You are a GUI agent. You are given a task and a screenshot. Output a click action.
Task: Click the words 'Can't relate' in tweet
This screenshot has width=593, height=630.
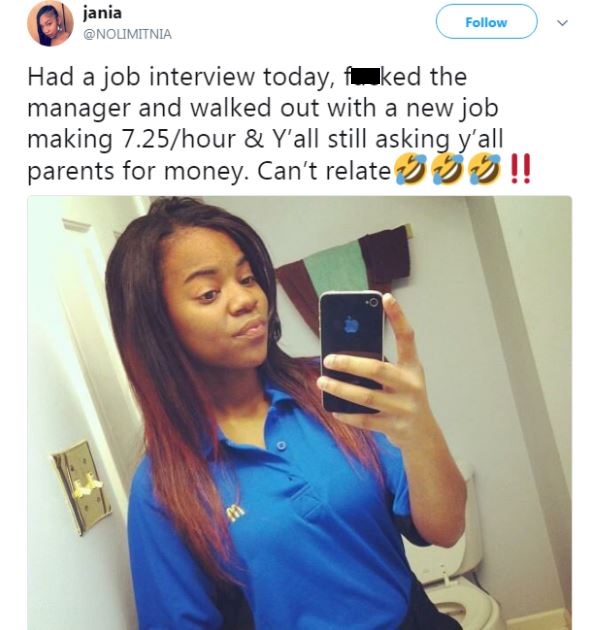324,171
